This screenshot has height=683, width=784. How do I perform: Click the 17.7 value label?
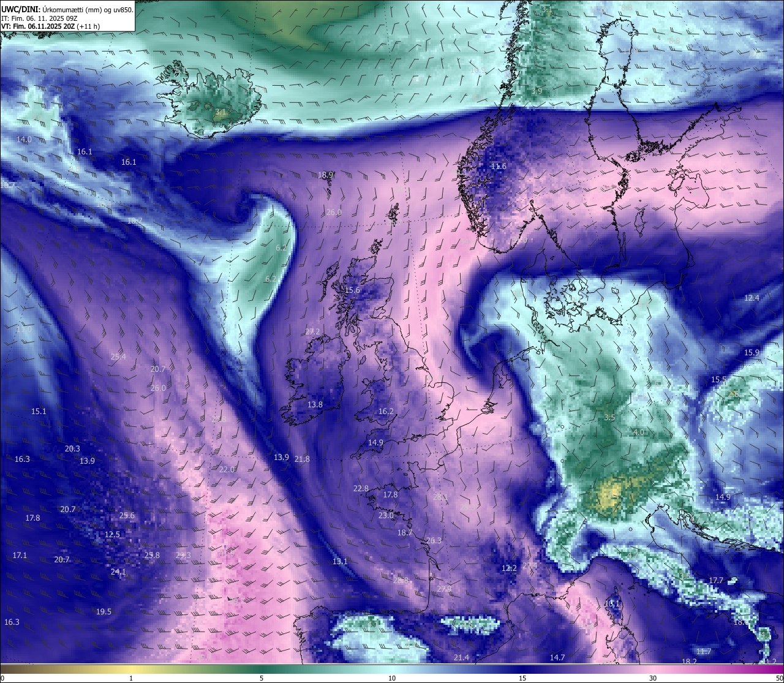tap(716, 581)
